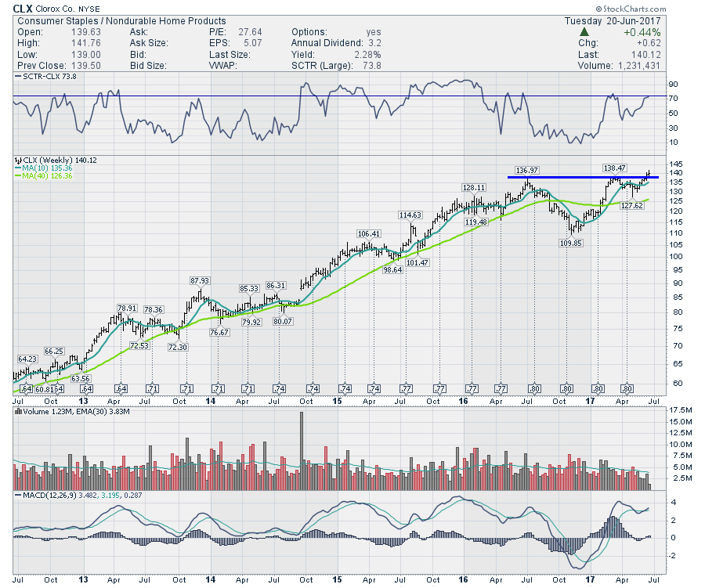Click the 76.67 price label
This screenshot has width=705, height=588.
(219, 332)
